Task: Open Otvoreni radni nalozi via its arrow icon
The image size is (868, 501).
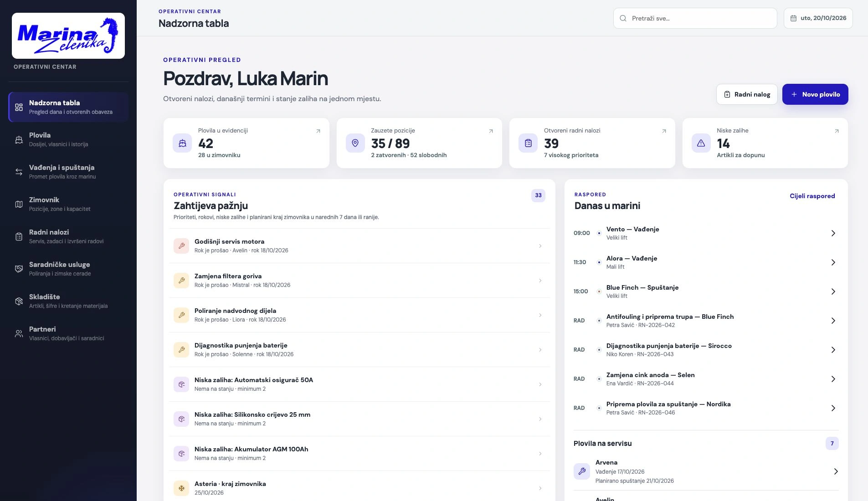Action: [x=664, y=131]
